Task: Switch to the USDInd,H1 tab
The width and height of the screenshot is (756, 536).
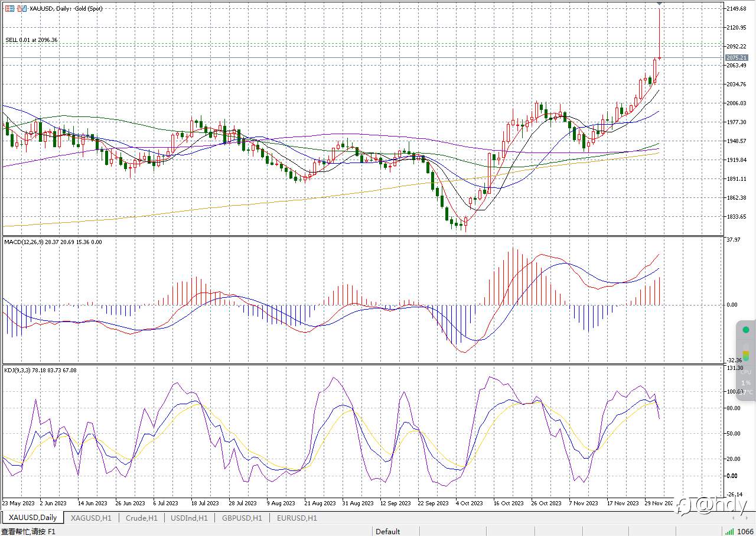Action: coord(189,518)
